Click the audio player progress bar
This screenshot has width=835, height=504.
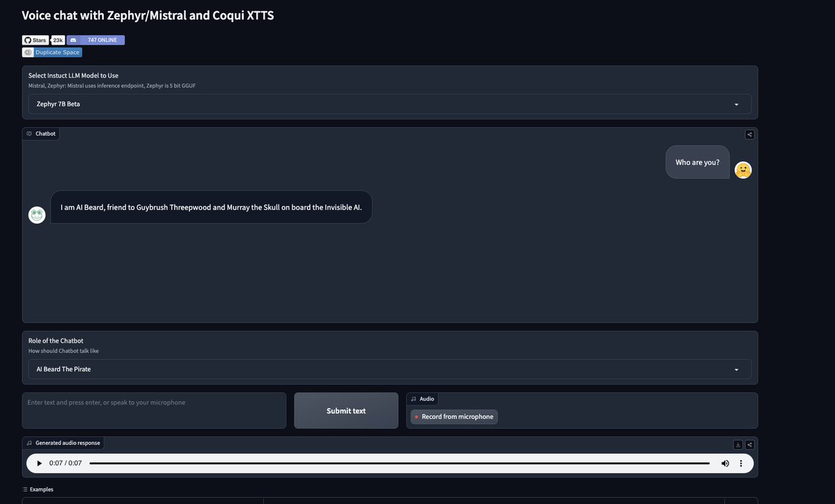(x=399, y=463)
